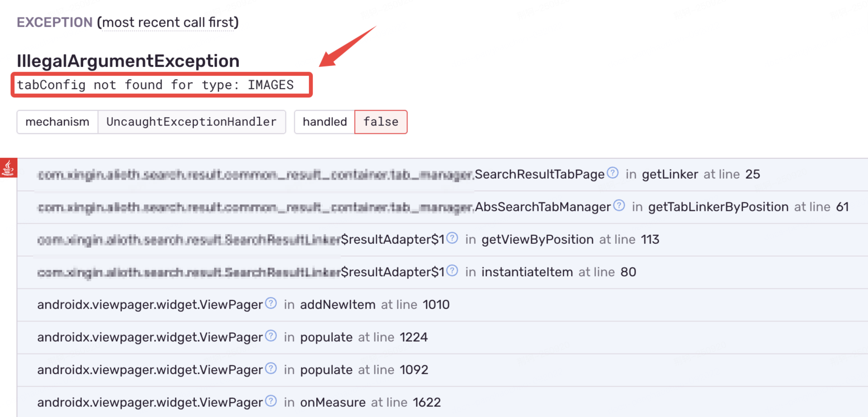This screenshot has width=868, height=417.
Task: Toggle the 'most recent call first' order
Action: (168, 23)
